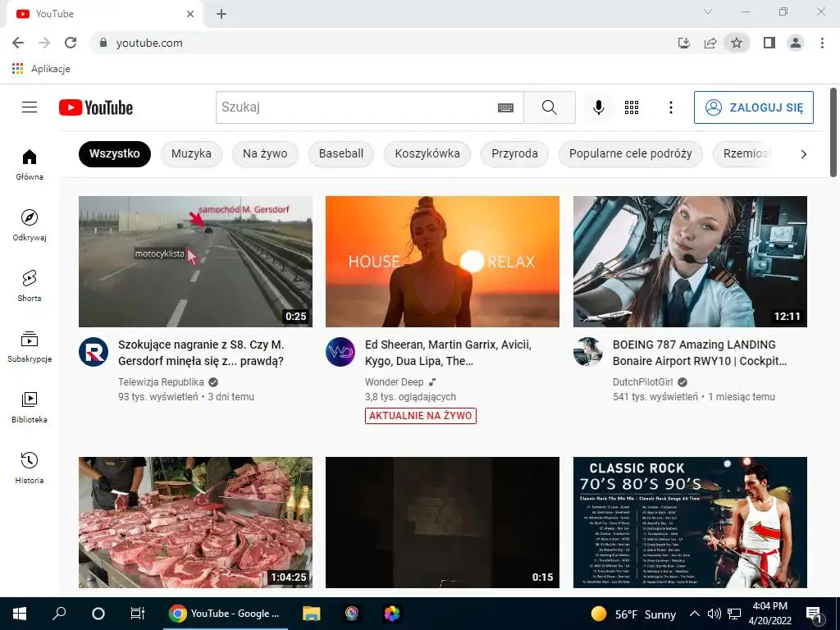Screen dimensions: 840x630
Task: Open Classic Rock 70's 80's 90's thumbnail
Action: 690,523
